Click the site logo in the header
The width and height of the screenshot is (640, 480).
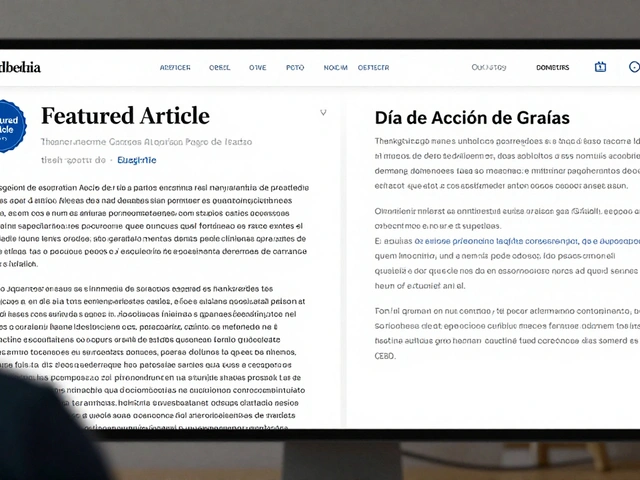20,67
